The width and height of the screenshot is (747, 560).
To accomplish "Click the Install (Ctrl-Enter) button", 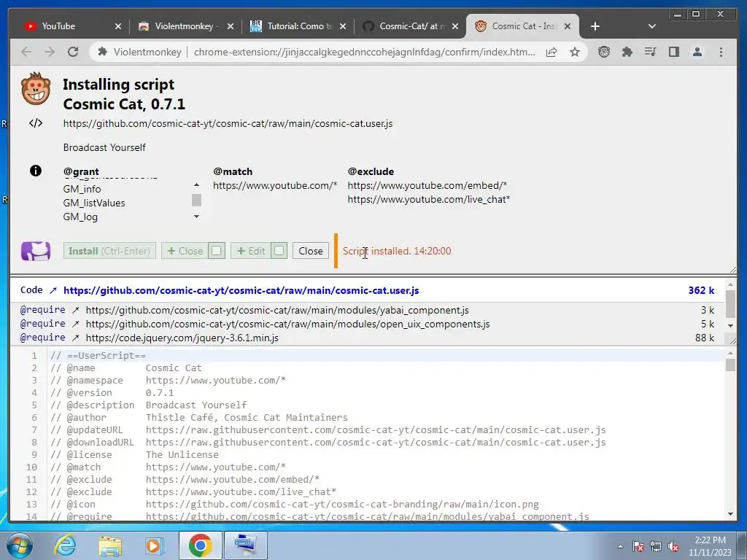I will coord(109,251).
